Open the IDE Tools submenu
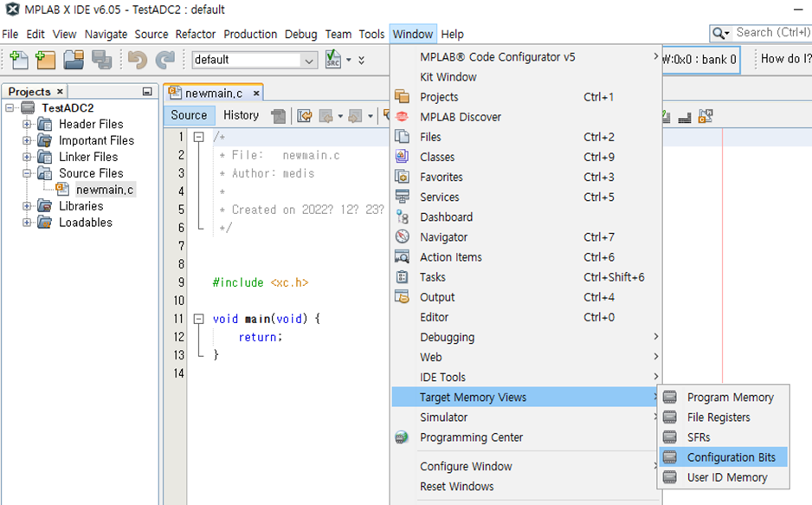 coord(525,377)
